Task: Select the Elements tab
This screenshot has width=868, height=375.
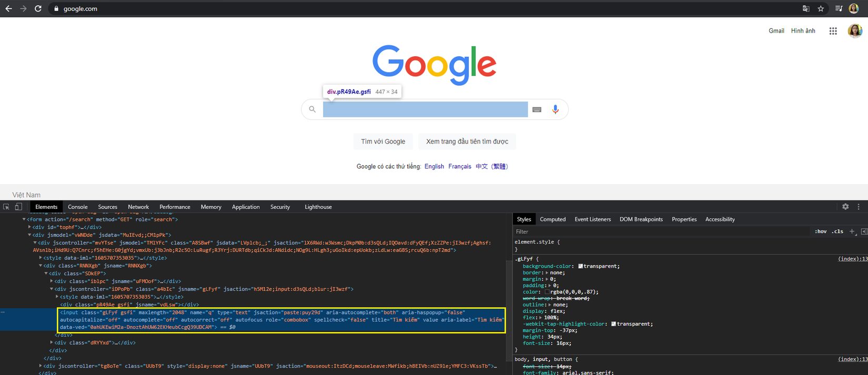Action: (46, 207)
